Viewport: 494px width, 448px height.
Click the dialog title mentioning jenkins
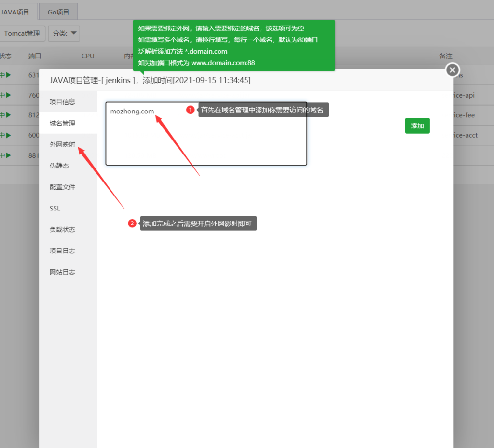[150, 81]
